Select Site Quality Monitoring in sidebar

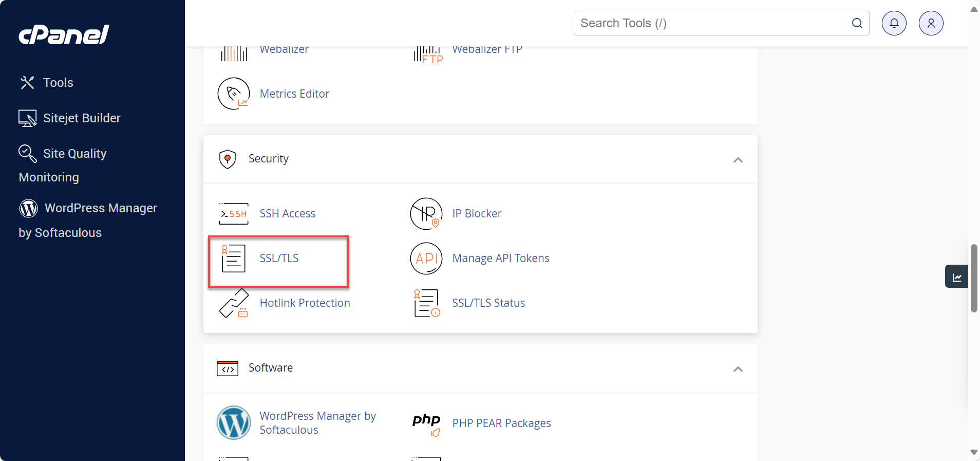(74, 154)
